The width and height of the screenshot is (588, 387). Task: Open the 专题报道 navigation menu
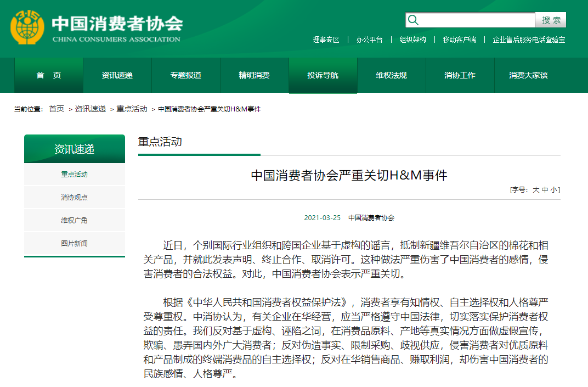pos(185,75)
